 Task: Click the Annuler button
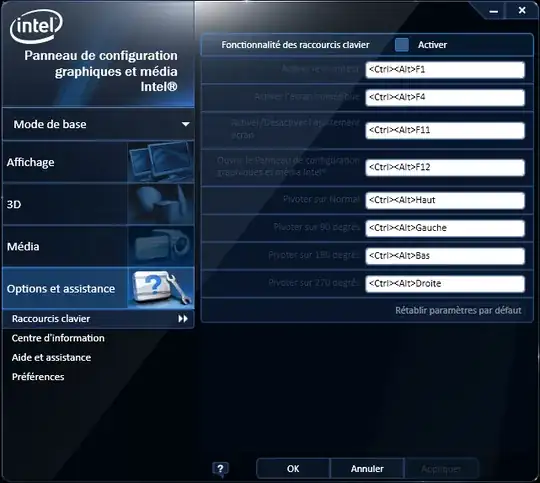367,469
